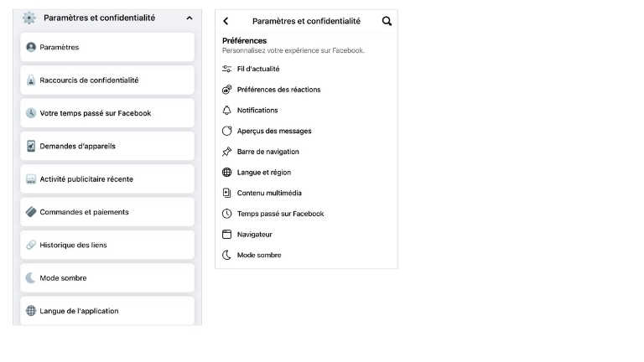Click the gear icon beside Paramètres et confidentialité
Viewport: 644px width, 362px height.
tap(29, 18)
